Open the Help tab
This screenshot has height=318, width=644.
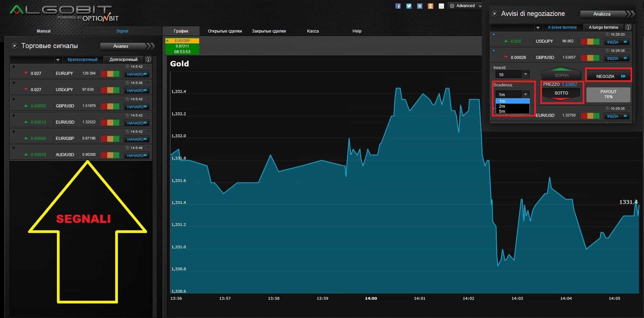coord(357,31)
